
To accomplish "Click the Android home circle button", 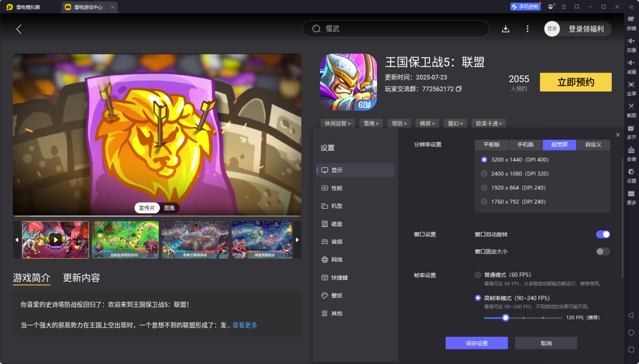I will [x=631, y=332].
